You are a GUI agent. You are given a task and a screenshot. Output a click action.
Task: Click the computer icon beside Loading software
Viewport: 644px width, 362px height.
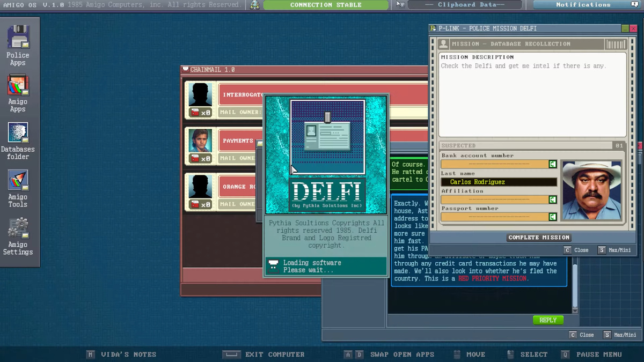tap(274, 266)
